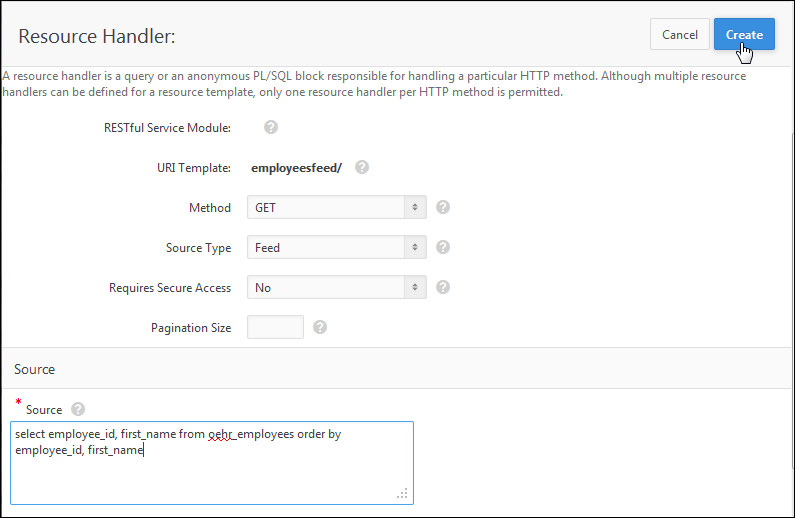Expand the Source Type dropdown showing Feed
Screen dimensions: 795x518
click(x=336, y=247)
